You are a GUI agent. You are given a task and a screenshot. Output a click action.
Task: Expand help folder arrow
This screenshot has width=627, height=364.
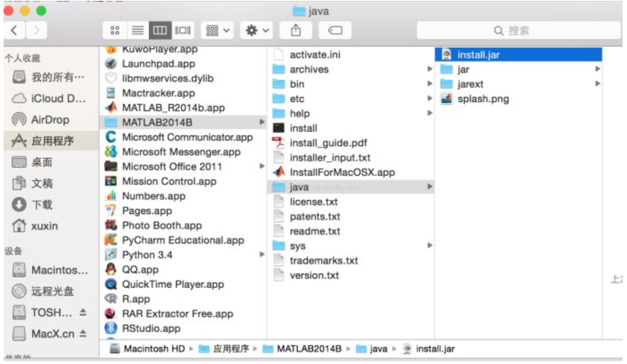point(430,113)
